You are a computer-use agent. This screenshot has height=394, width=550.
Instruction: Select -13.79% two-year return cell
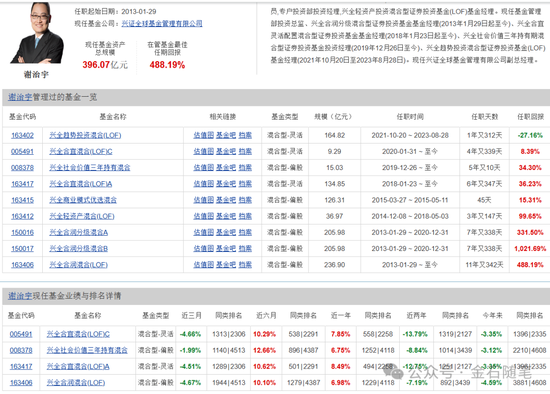click(415, 334)
